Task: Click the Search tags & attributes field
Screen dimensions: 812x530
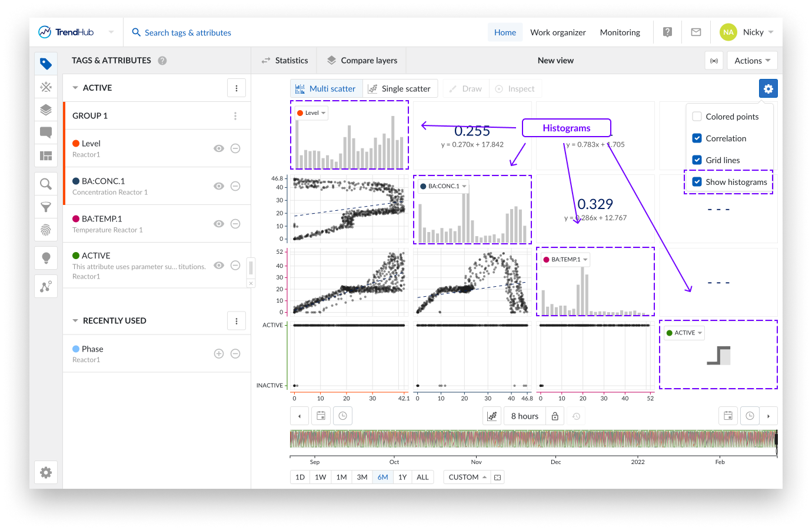Action: pyautogui.click(x=188, y=33)
